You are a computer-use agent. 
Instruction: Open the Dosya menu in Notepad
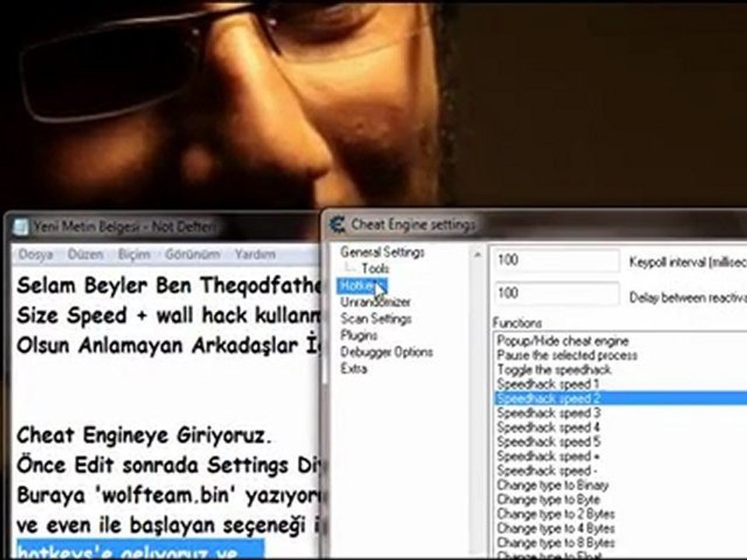click(36, 255)
